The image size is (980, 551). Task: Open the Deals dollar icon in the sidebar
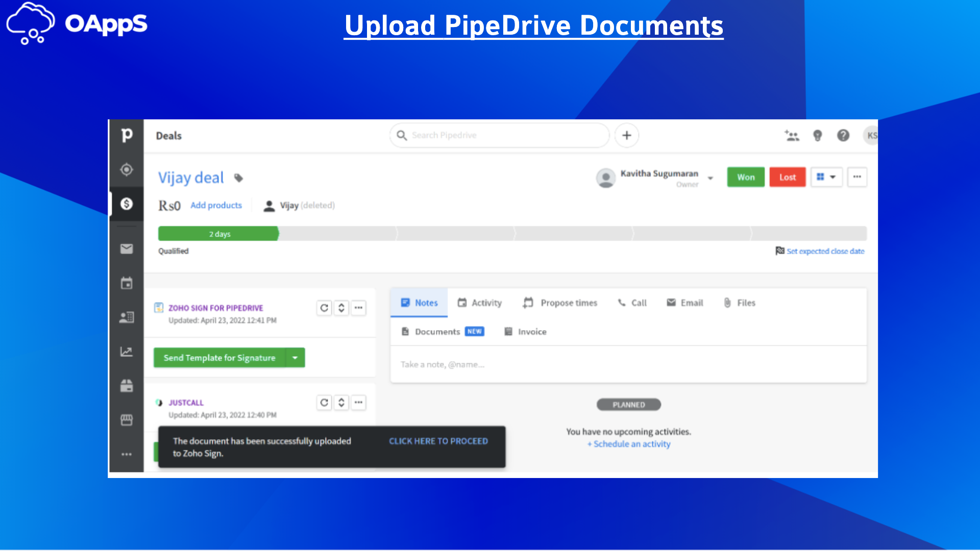(x=127, y=204)
